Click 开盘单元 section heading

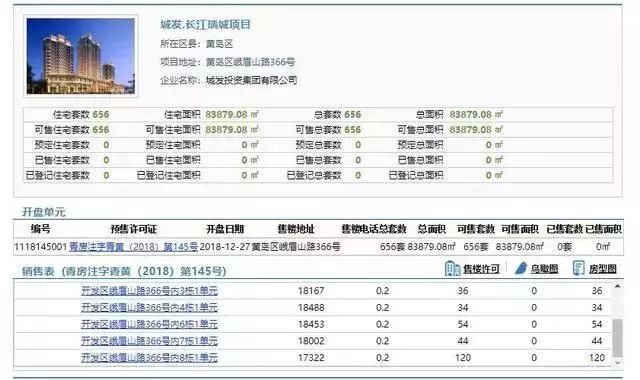point(44,212)
